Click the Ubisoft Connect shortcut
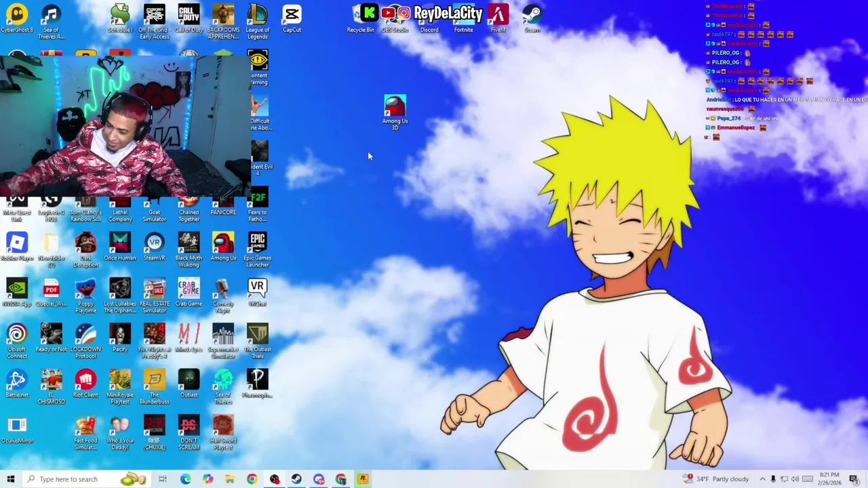This screenshot has height=488, width=868. [17, 341]
